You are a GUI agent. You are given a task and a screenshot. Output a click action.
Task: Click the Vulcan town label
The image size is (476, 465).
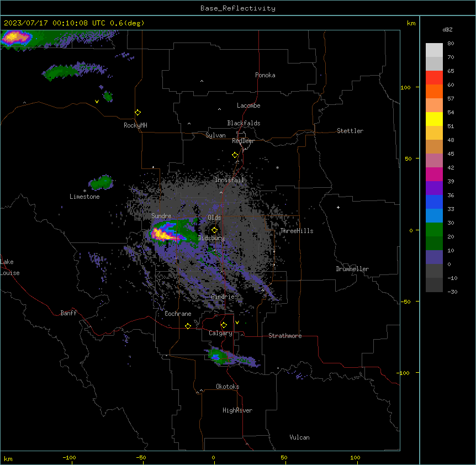299,437
